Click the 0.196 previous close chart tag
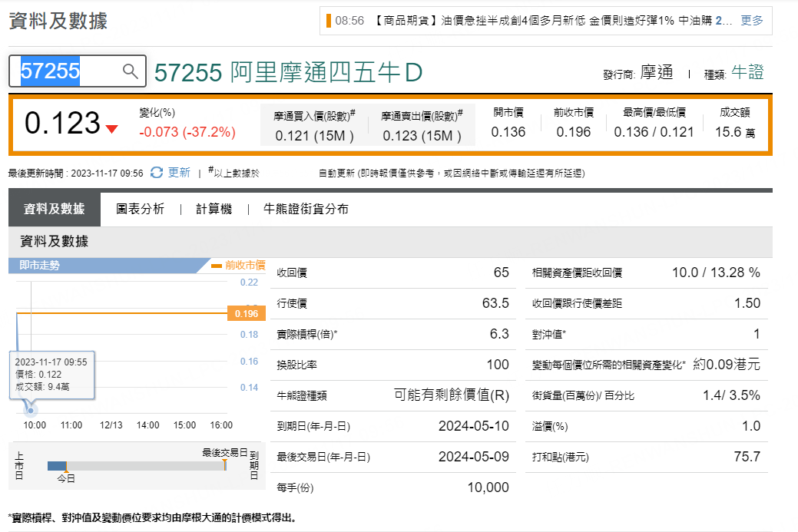The height and width of the screenshot is (532, 798). click(247, 314)
